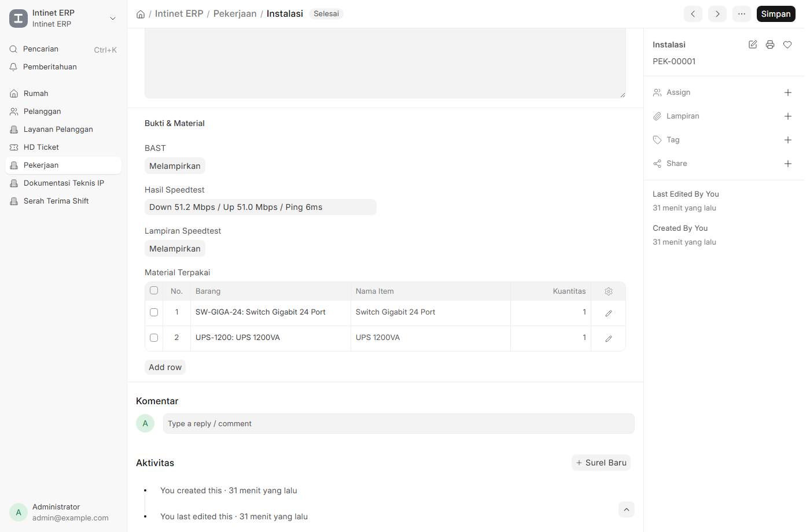Viewport: 810px width, 532px height.
Task: Click Kuantitas cell of Switch Gigabit row
Action: (x=551, y=313)
